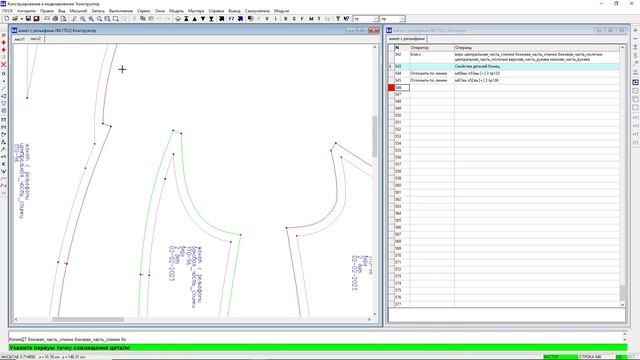Open the Окна menu
The image size is (640, 360).
click(160, 11)
